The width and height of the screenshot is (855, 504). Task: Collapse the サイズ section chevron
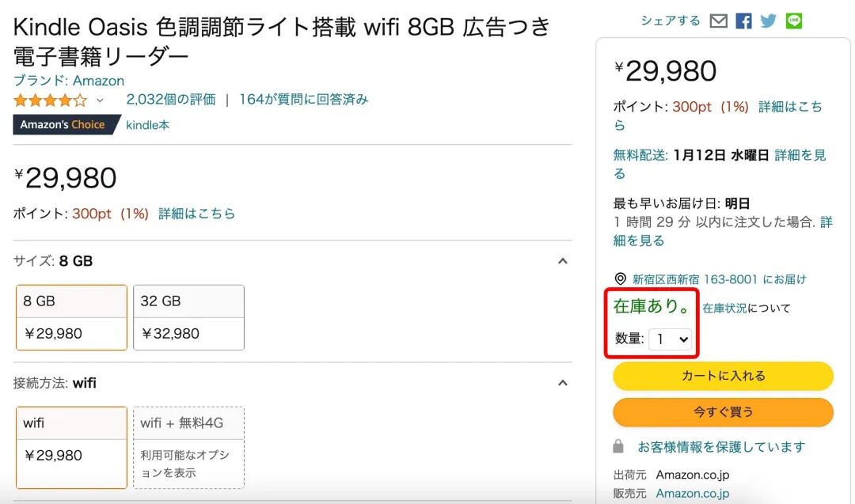coord(562,261)
